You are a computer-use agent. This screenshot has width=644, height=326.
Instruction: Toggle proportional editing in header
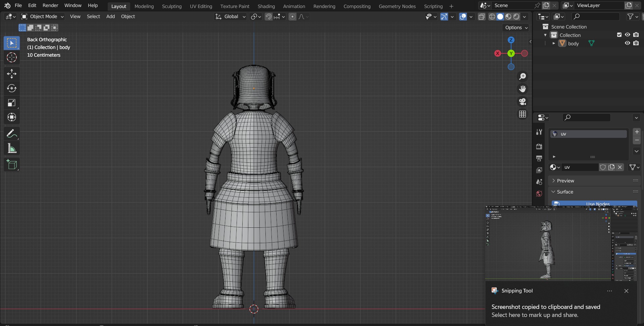pos(292,17)
